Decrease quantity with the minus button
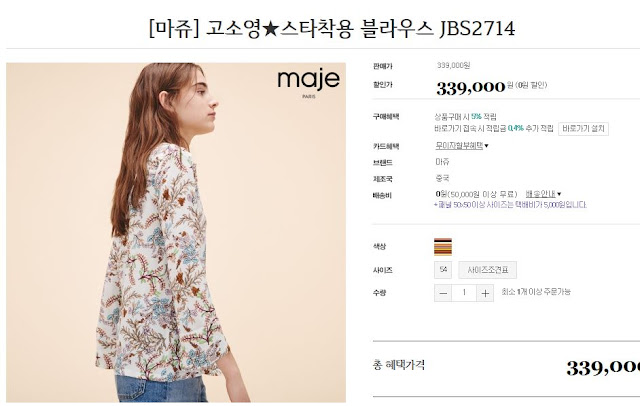This screenshot has height=406, width=640. [443, 293]
